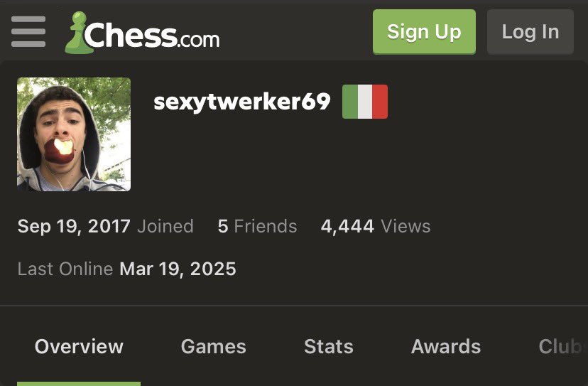
Task: Click the Italian flag next to the username
Action: [365, 102]
